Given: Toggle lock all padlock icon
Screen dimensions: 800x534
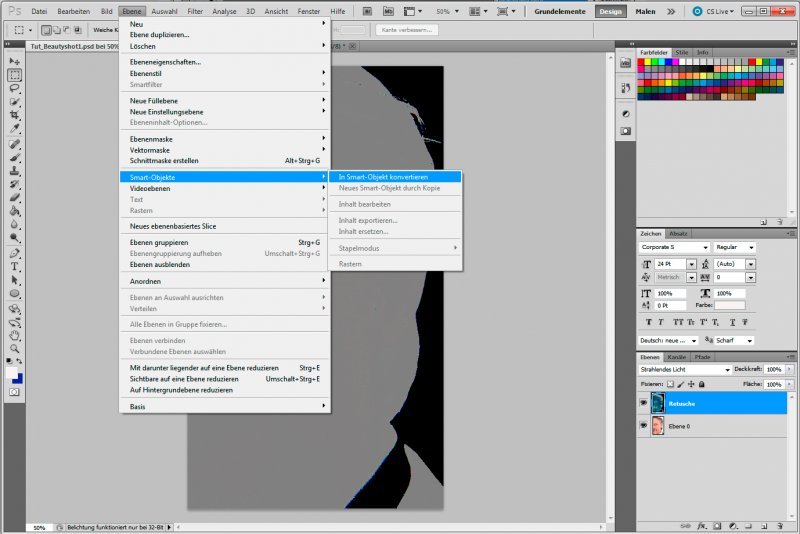Looking at the screenshot, I should 702,384.
